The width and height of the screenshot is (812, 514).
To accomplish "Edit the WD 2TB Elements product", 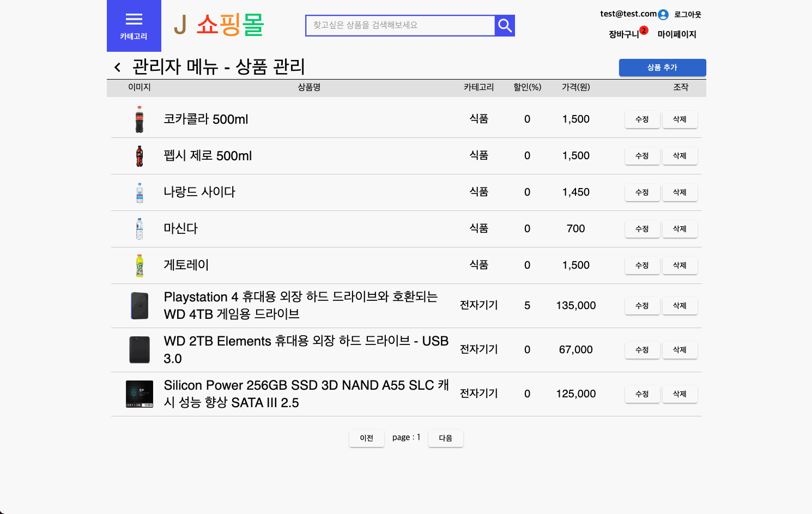I will click(x=642, y=350).
